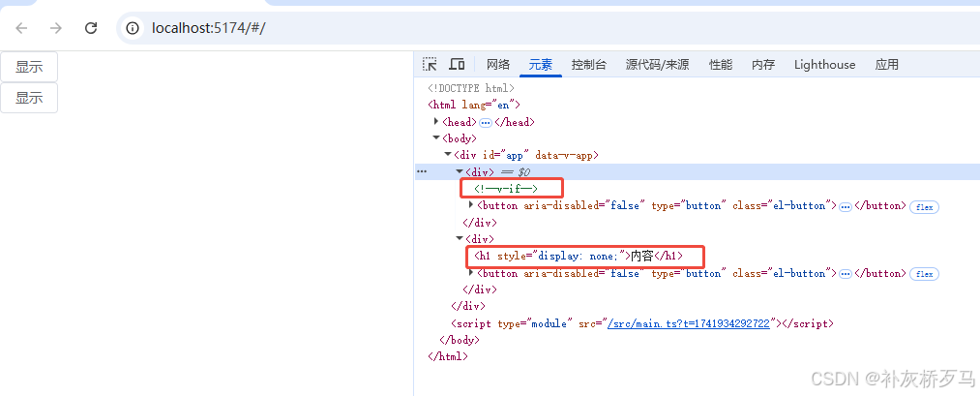Toggle the flex badge on the second button row
The height and width of the screenshot is (396, 980).
925,274
